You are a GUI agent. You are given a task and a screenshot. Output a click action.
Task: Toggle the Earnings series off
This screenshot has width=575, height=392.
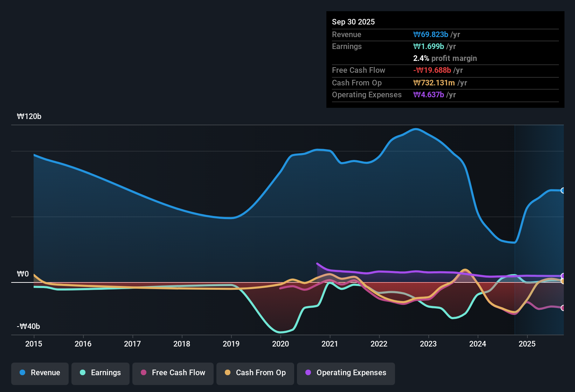(100, 373)
